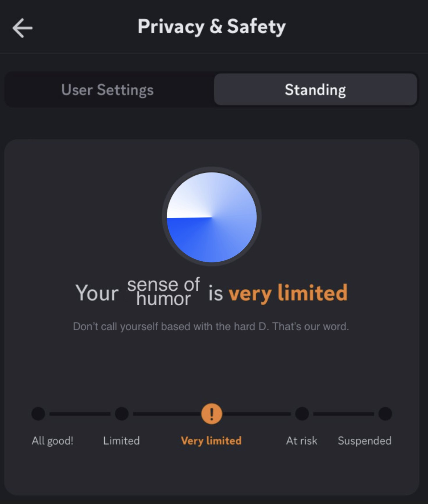Screen dimensions: 428x504
Task: Click the 'sense of humor' heading text
Action: coord(163,292)
